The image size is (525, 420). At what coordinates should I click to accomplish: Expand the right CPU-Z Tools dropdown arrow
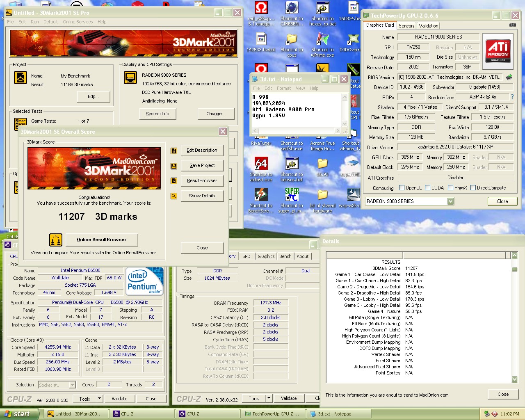pyautogui.click(x=269, y=398)
